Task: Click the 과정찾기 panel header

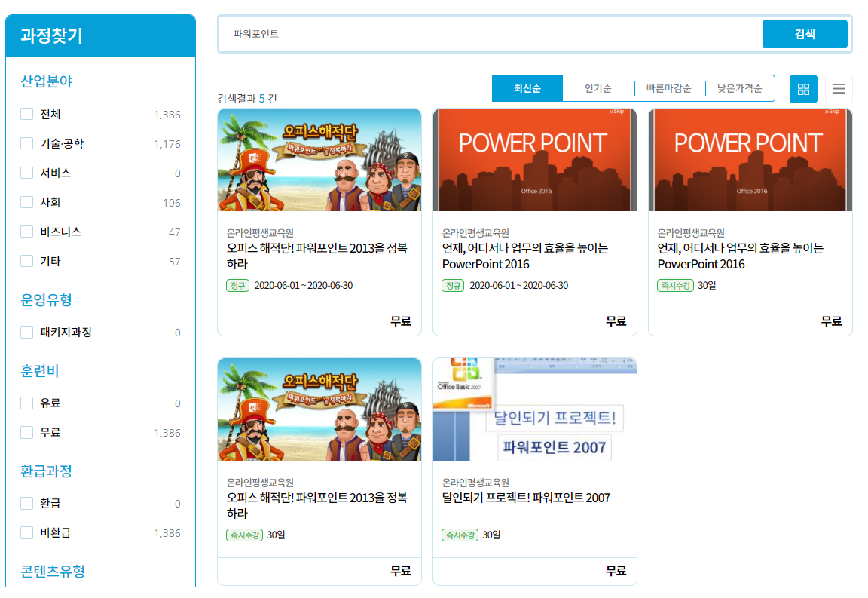Action: (x=100, y=36)
